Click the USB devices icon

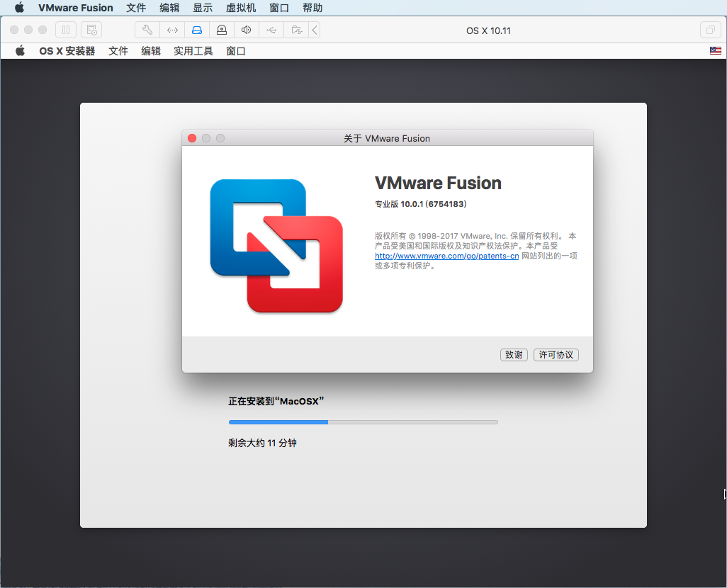pyautogui.click(x=271, y=30)
